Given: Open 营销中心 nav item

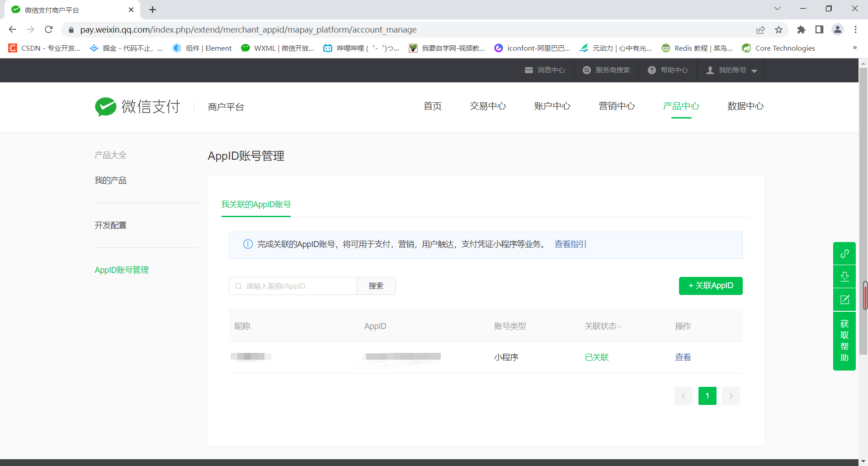Looking at the screenshot, I should 617,106.
